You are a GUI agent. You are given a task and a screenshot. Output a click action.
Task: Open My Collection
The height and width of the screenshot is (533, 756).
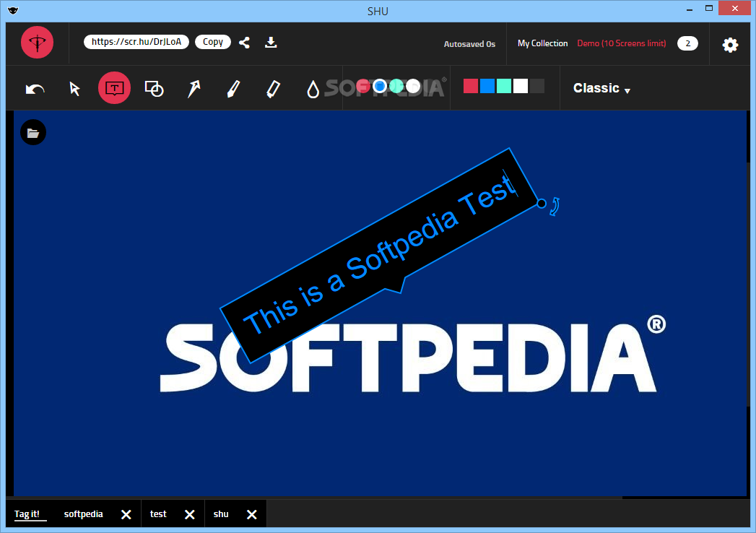point(542,43)
